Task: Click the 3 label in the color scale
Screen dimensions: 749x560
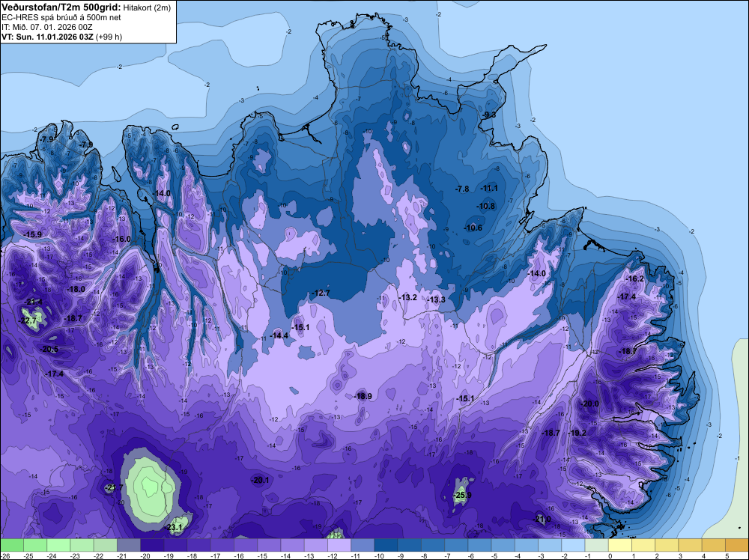Action: tap(680, 556)
